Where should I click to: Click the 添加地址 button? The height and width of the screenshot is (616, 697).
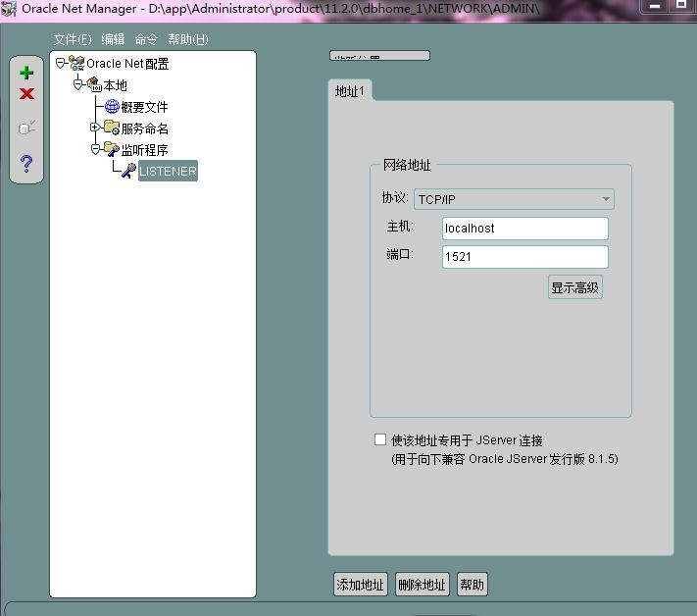(360, 584)
